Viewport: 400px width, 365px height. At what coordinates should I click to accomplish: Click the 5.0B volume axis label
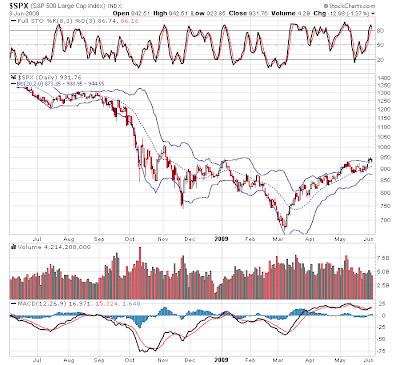[383, 272]
